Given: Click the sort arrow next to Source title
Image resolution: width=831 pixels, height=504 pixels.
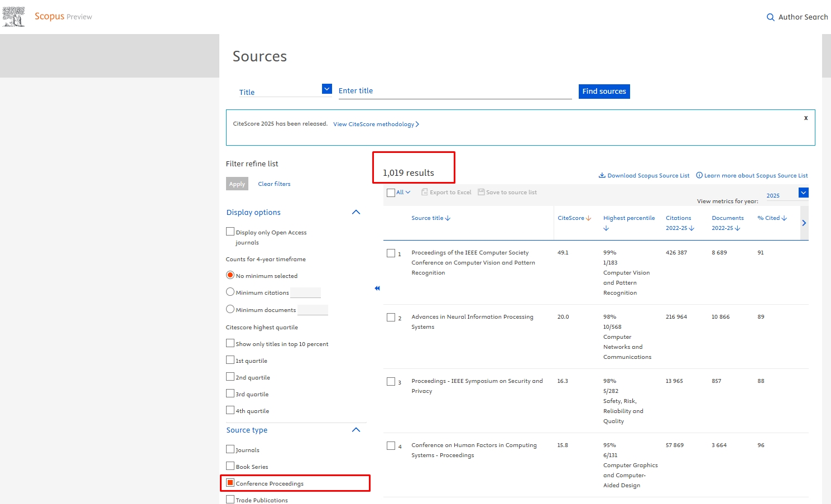Looking at the screenshot, I should pyautogui.click(x=448, y=218).
